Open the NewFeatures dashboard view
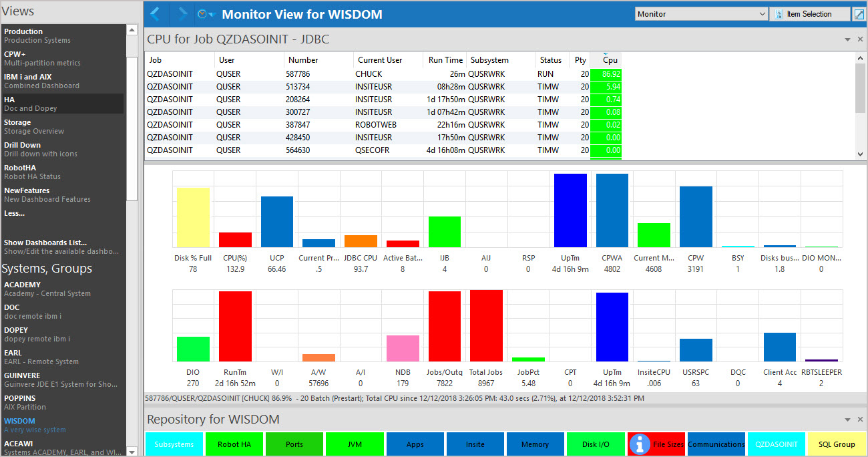 [x=63, y=194]
